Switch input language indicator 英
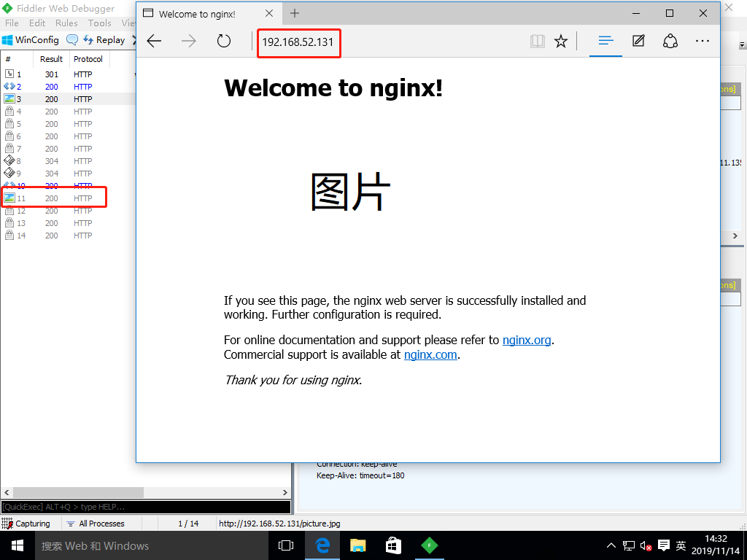 point(681,545)
